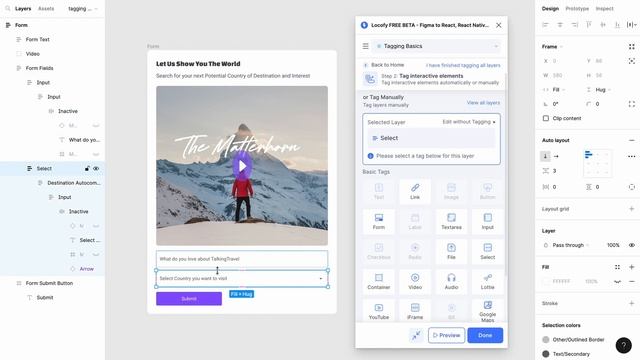Set auto layout direction to vertical
The width and height of the screenshot is (640, 360).
point(545,156)
